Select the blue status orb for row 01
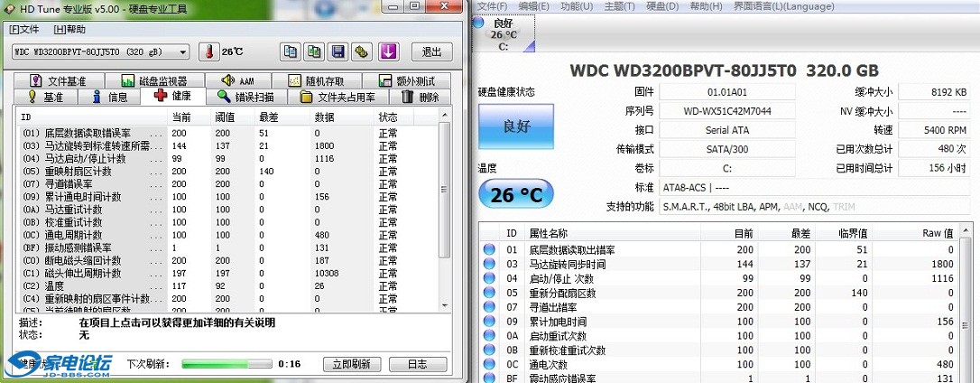Screen dimensions: 980x383 [x=489, y=249]
